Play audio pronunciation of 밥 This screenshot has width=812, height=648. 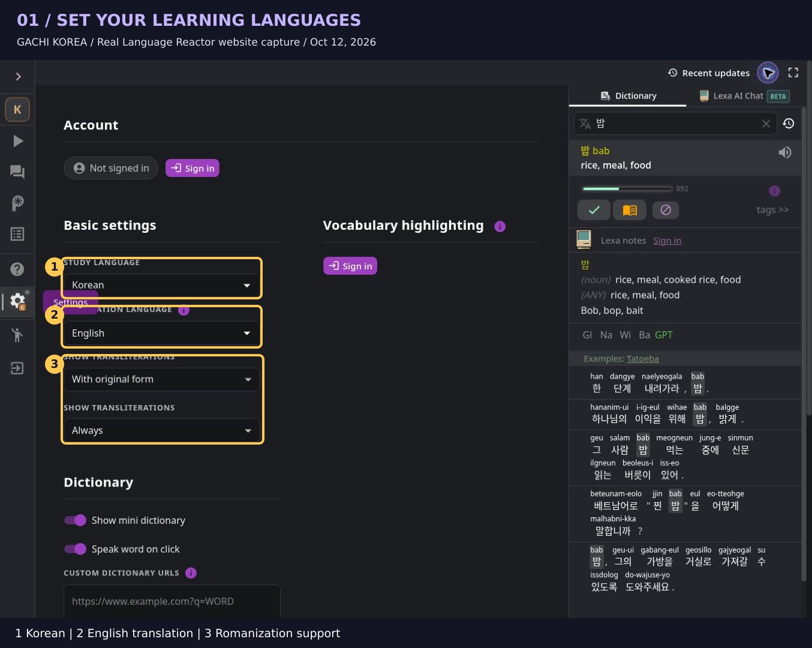[784, 152]
